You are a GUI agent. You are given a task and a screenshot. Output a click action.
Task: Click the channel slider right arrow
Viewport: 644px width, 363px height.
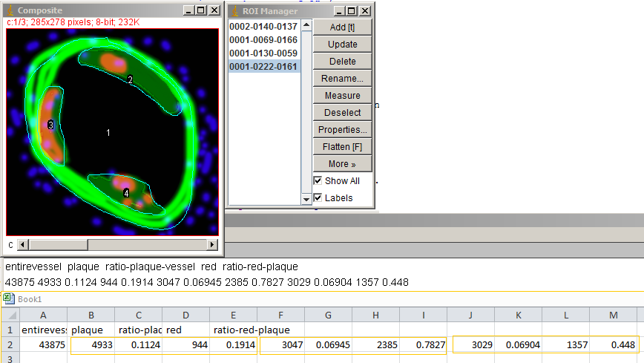pos(214,245)
